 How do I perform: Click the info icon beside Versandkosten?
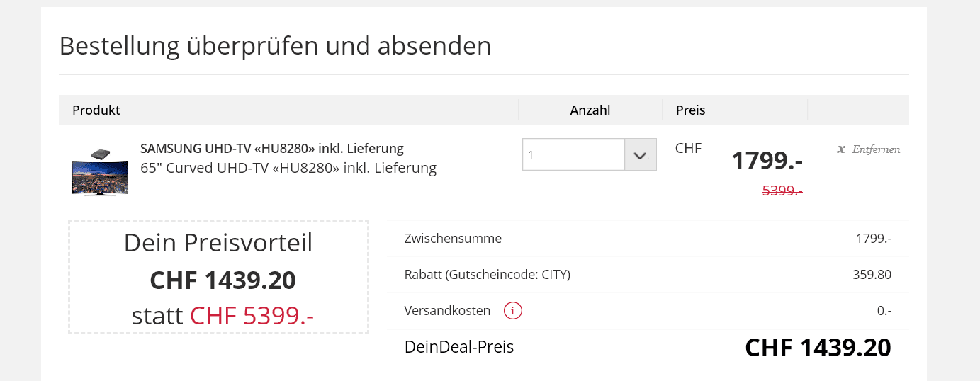[x=513, y=311]
